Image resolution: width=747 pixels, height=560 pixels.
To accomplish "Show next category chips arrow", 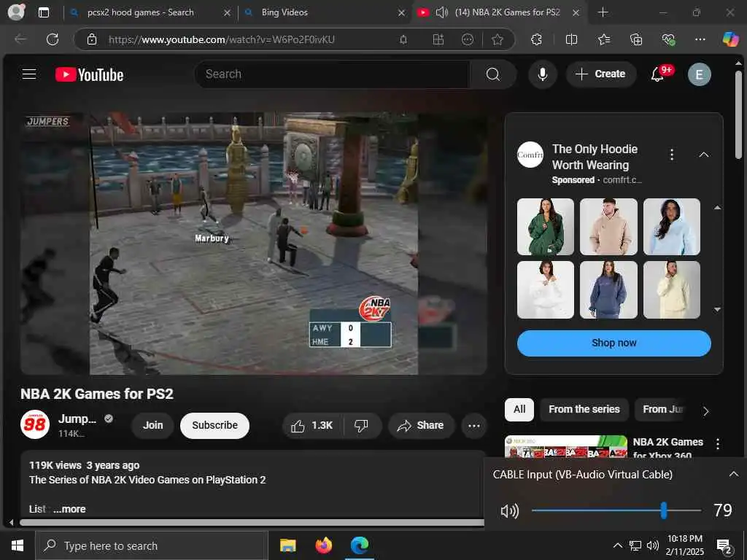I will click(x=705, y=411).
